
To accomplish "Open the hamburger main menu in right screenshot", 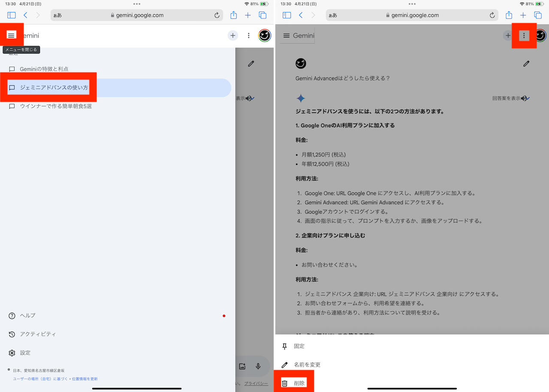I will (x=287, y=36).
